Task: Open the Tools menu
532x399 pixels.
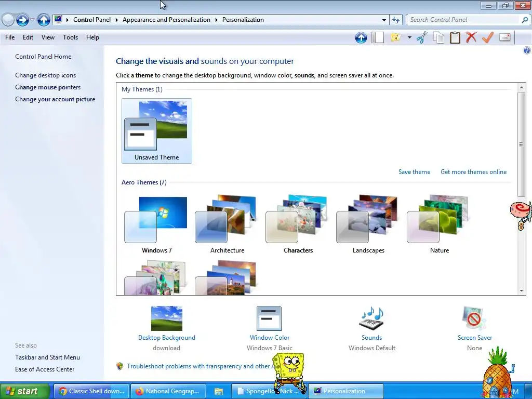Action: point(70,37)
